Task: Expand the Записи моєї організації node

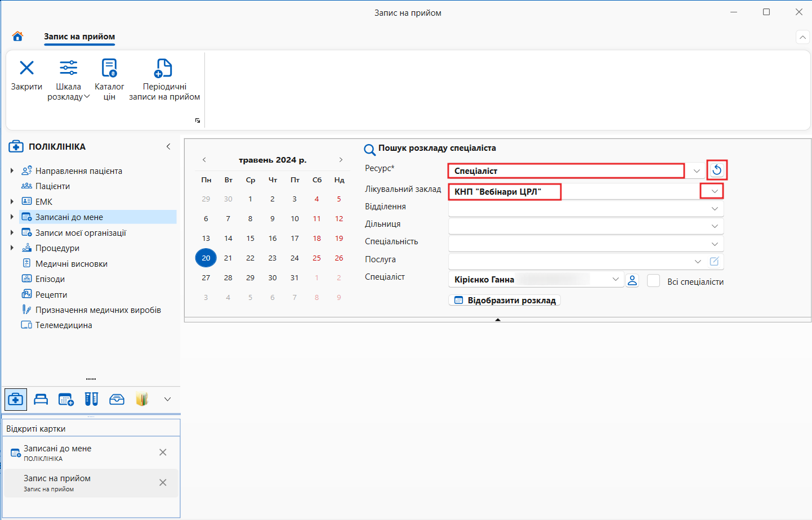Action: coord(12,232)
